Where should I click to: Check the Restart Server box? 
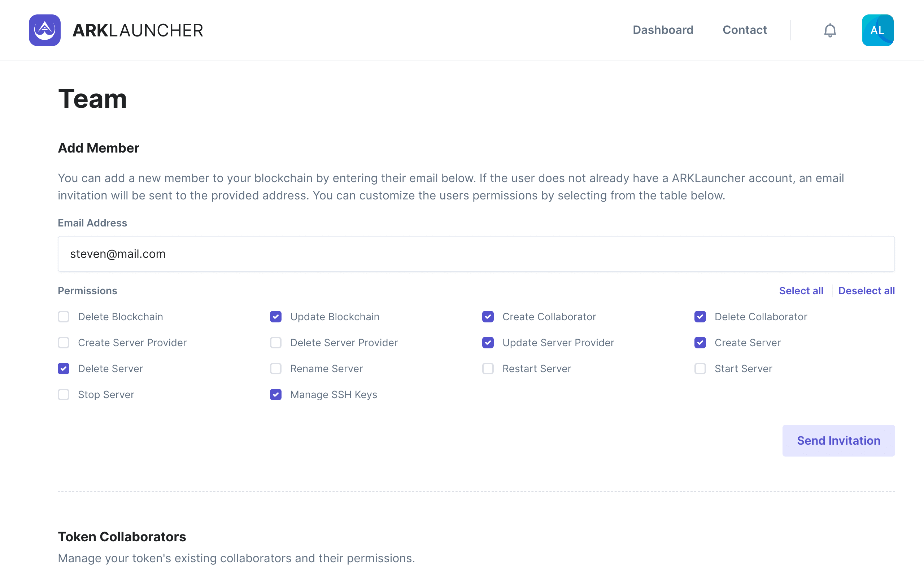[488, 369]
